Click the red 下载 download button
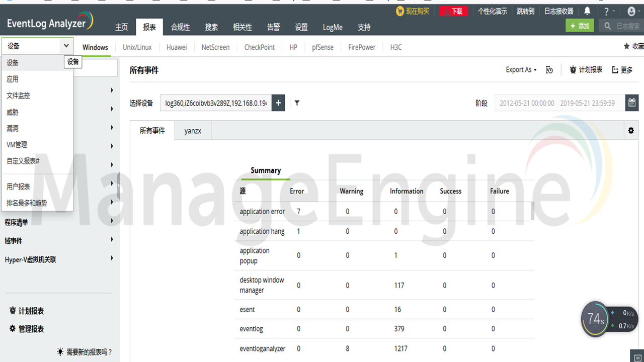Image resolution: width=644 pixels, height=362 pixels. (453, 11)
